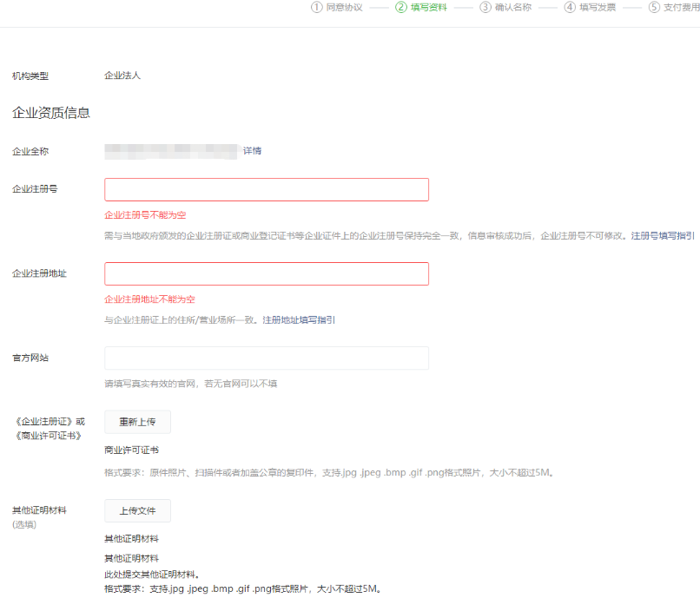Open the 详情 link beside company name

[x=252, y=151]
